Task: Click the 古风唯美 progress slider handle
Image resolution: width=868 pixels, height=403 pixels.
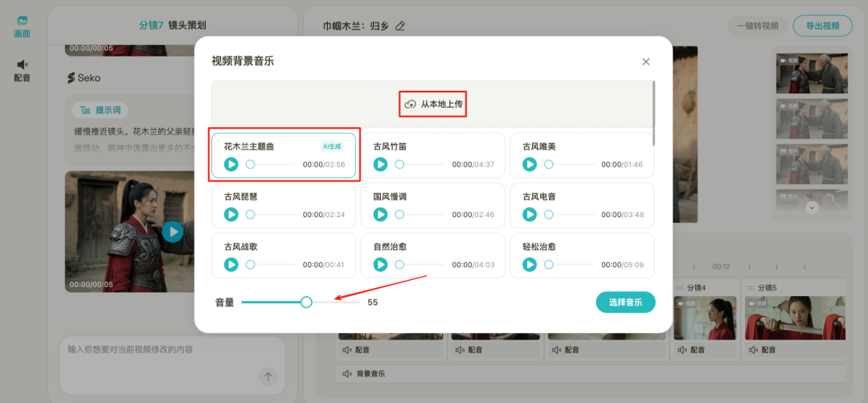Action: (x=549, y=165)
